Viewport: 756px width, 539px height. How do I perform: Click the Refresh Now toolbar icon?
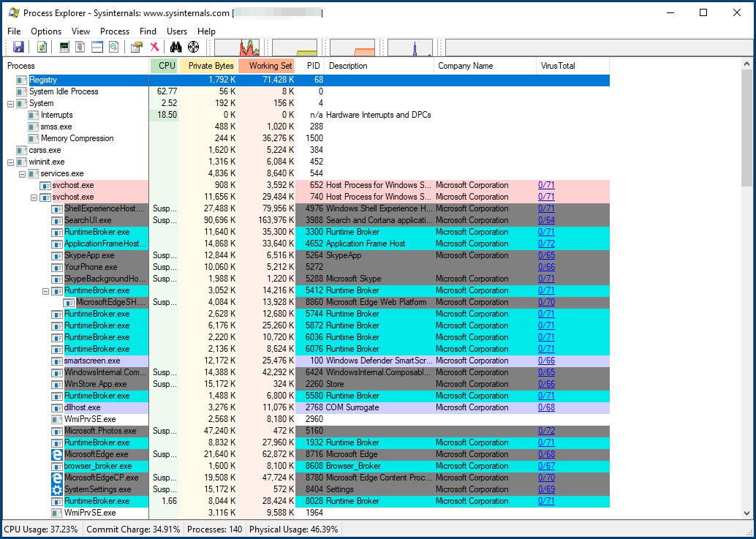click(x=42, y=47)
